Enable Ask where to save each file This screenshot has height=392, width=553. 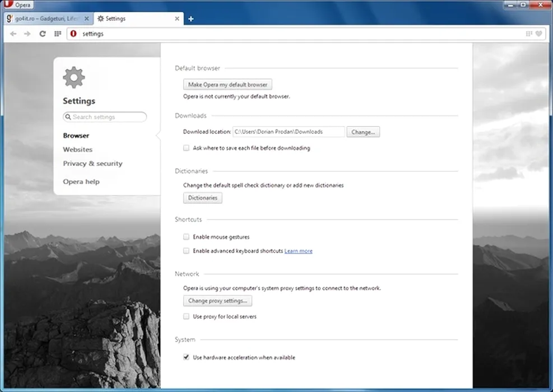point(186,148)
